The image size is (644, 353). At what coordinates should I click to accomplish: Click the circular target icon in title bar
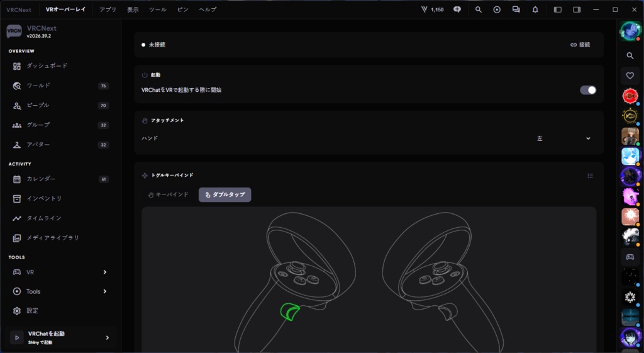pyautogui.click(x=497, y=9)
